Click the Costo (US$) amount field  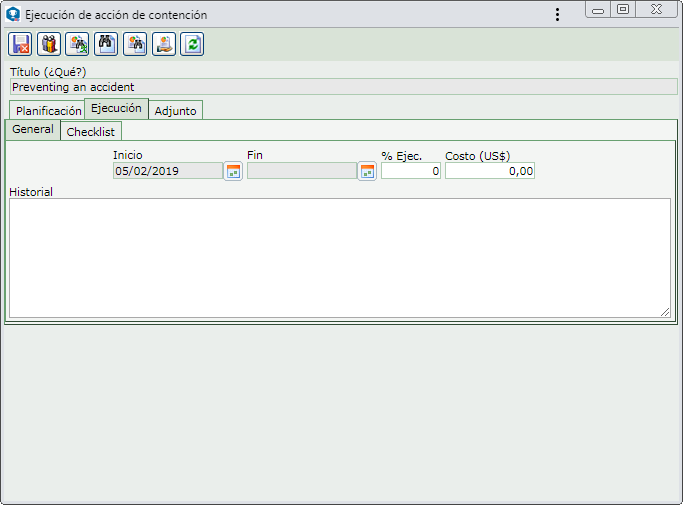click(x=490, y=171)
